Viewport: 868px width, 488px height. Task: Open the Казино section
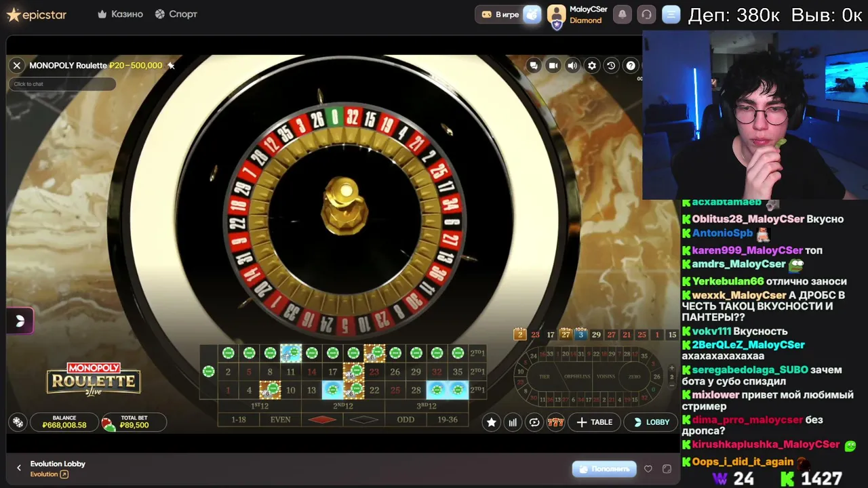coord(120,14)
